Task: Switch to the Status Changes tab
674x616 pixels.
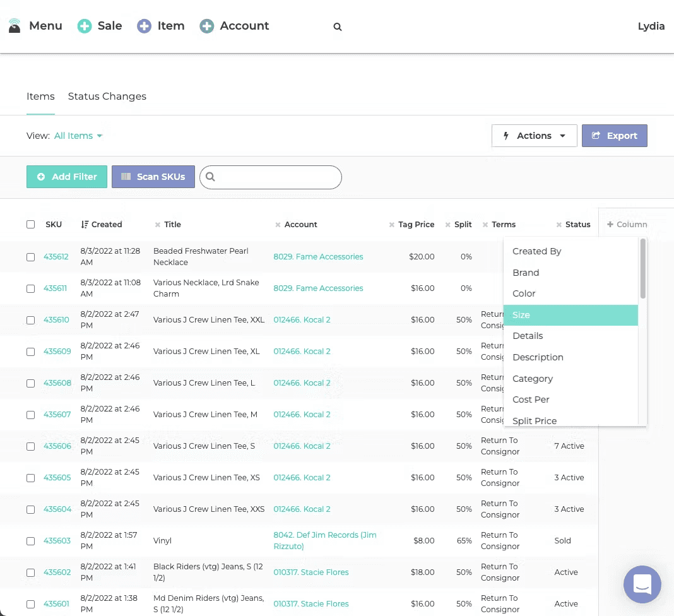Action: click(x=107, y=97)
